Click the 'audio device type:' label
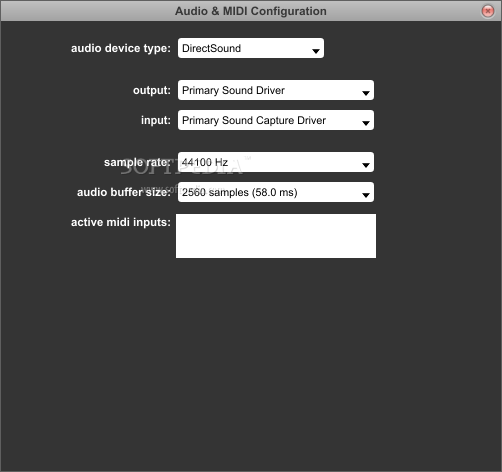This screenshot has width=502, height=472. coord(121,48)
